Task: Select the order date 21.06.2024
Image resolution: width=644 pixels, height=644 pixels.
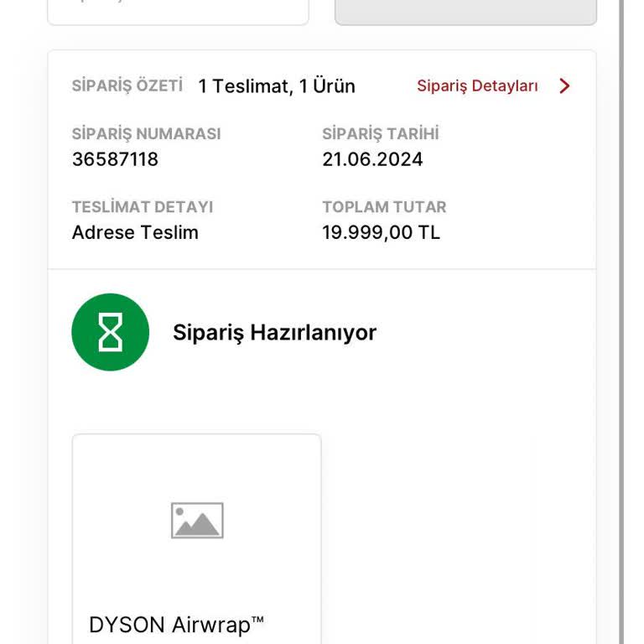Action: (372, 159)
